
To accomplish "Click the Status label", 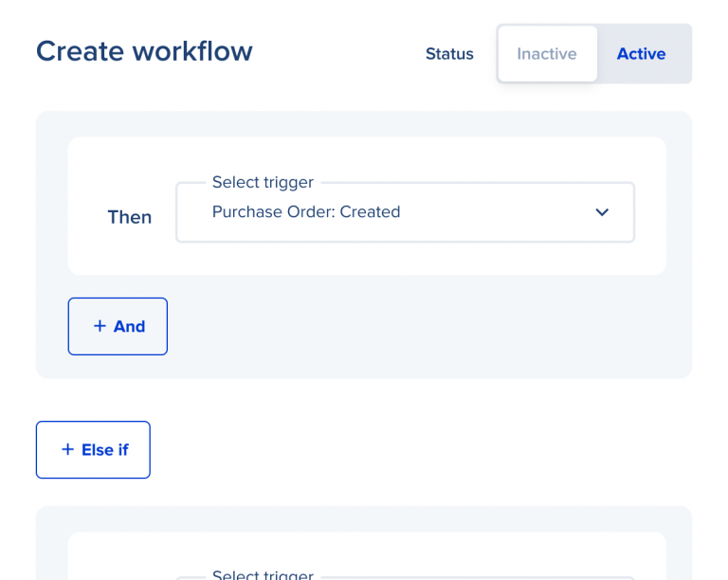I will [449, 54].
